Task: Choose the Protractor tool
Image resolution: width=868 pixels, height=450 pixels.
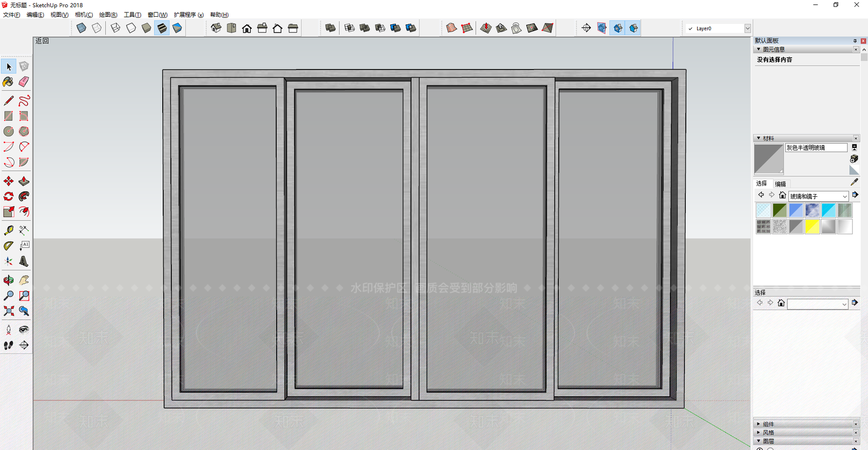Action: pyautogui.click(x=9, y=246)
